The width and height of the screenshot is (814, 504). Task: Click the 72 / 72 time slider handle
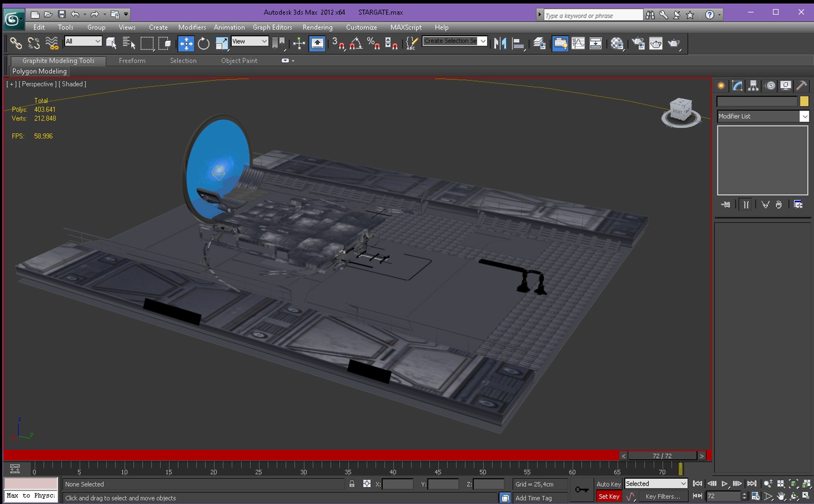point(662,456)
